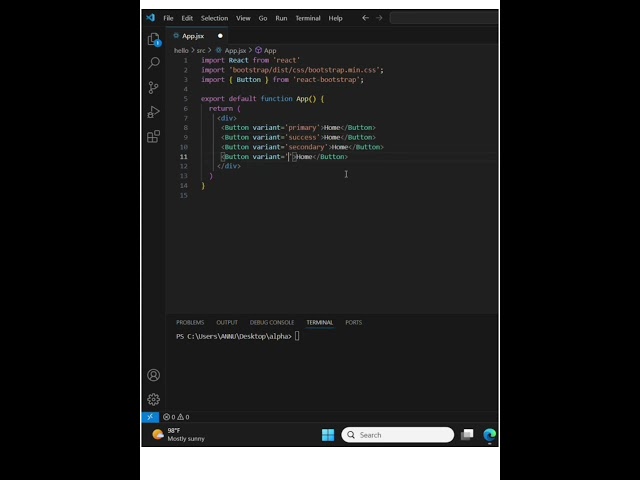The image size is (640, 480).
Task: Open the Manage gear settings icon
Action: (x=153, y=399)
